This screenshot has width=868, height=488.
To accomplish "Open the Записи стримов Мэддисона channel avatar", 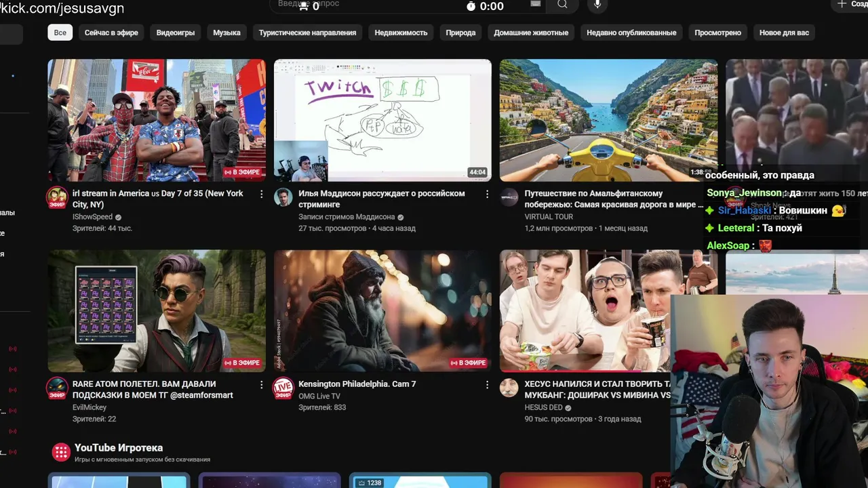I will (283, 197).
